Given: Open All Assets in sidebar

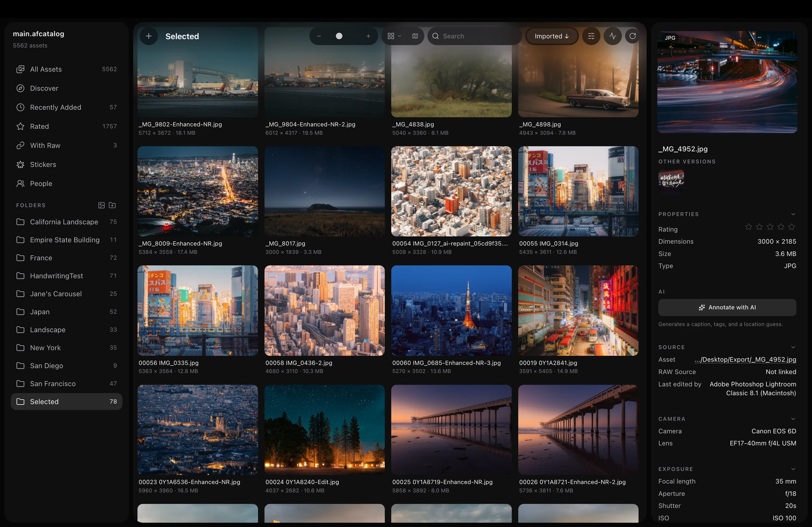Looking at the screenshot, I should (67, 69).
